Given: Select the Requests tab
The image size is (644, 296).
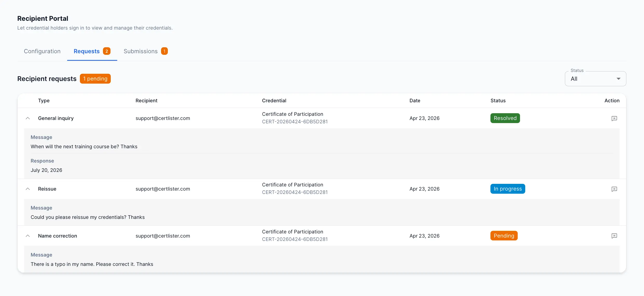Looking at the screenshot, I should [86, 51].
